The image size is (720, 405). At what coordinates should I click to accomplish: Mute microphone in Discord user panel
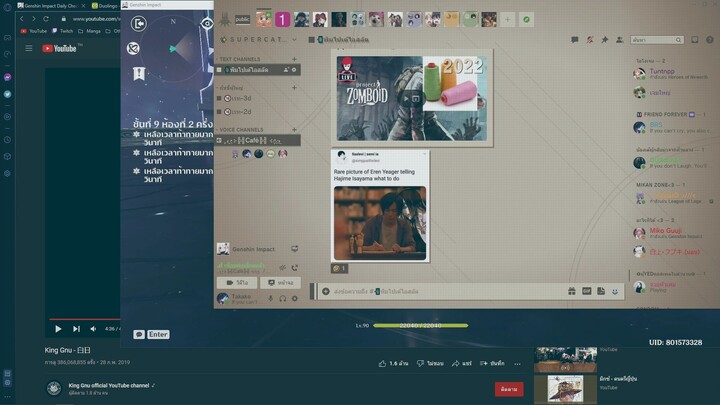[271, 298]
